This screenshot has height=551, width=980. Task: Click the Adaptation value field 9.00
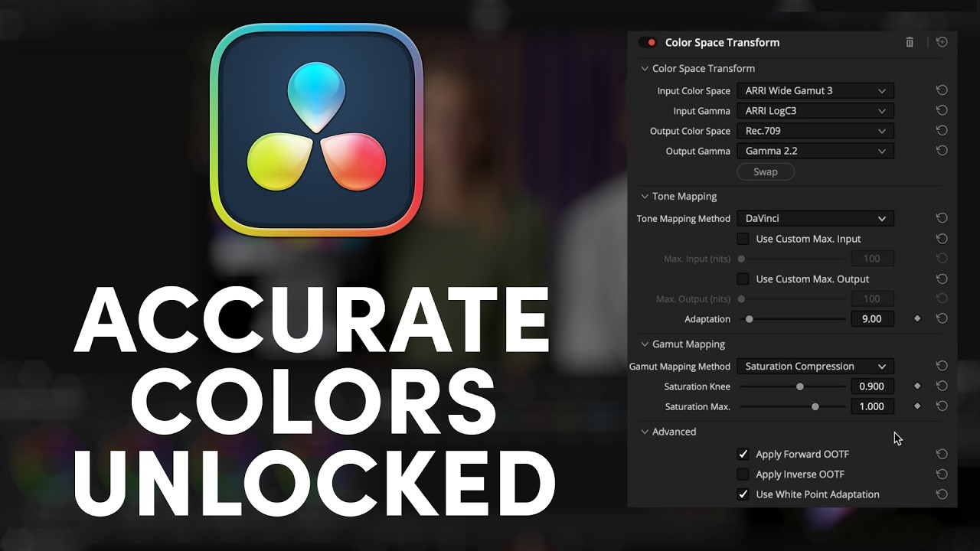[x=872, y=319]
